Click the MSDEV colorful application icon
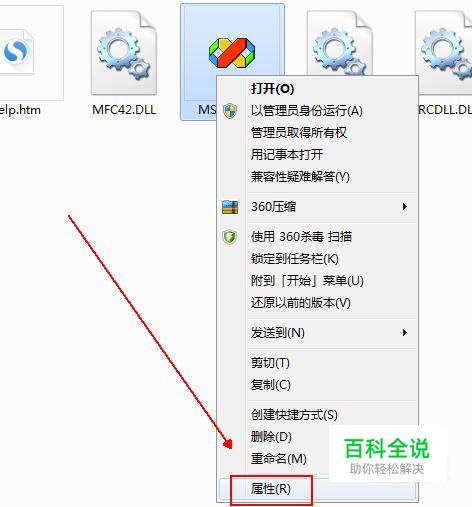 pyautogui.click(x=232, y=52)
